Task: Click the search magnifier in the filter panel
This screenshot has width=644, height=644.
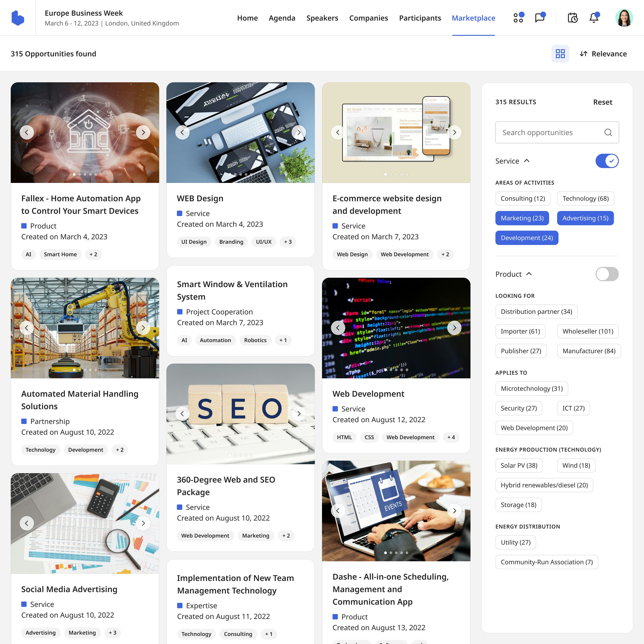Action: (608, 132)
